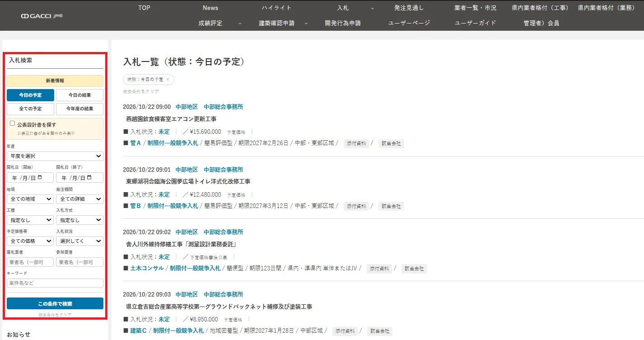The image size is (644, 340).
Task: Open the News navigation item
Action: tap(210, 8)
